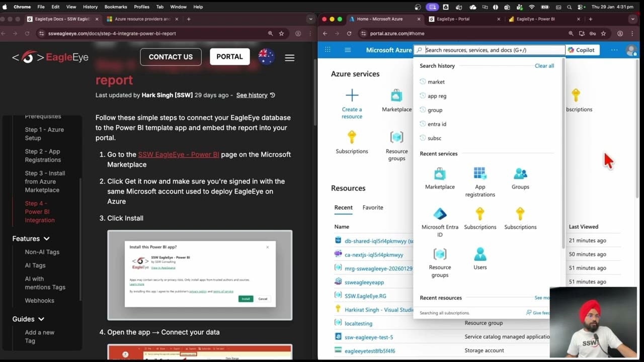The height and width of the screenshot is (362, 644).
Task: Open SSW EagleEye - Power BI link
Action: [x=178, y=154]
